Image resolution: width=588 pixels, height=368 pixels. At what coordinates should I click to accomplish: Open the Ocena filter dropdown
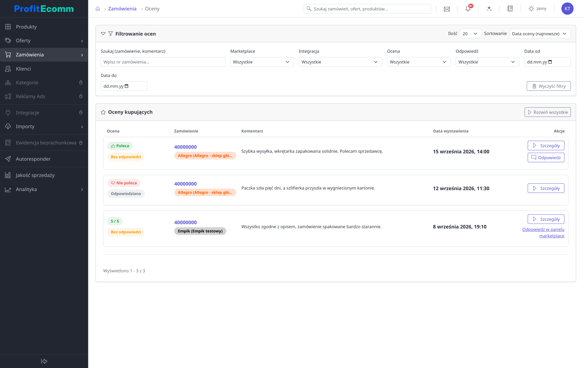(x=419, y=62)
